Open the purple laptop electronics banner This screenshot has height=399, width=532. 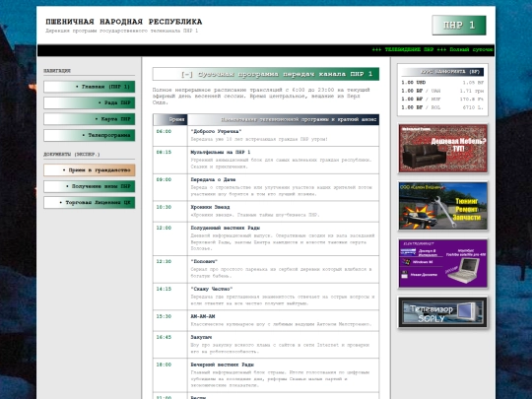[x=442, y=264]
